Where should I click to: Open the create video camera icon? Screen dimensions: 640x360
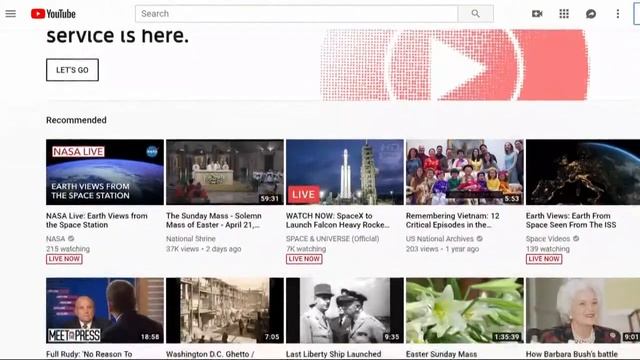(537, 14)
